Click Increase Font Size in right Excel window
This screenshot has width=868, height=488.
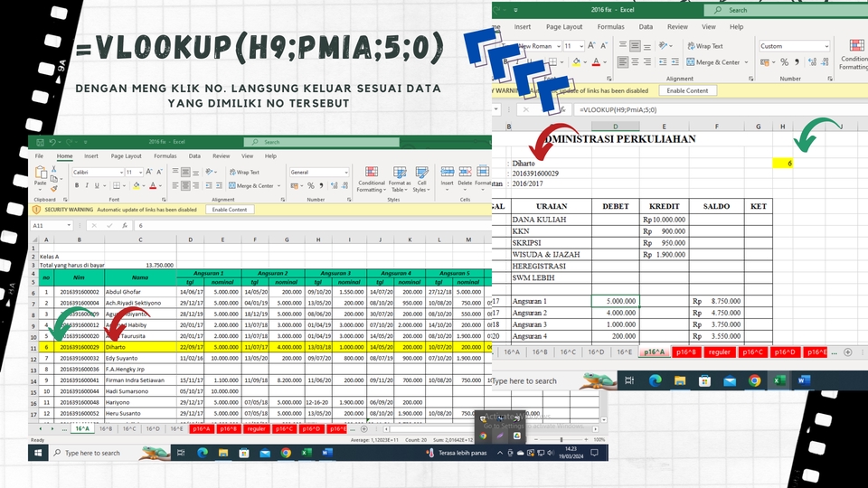click(591, 46)
